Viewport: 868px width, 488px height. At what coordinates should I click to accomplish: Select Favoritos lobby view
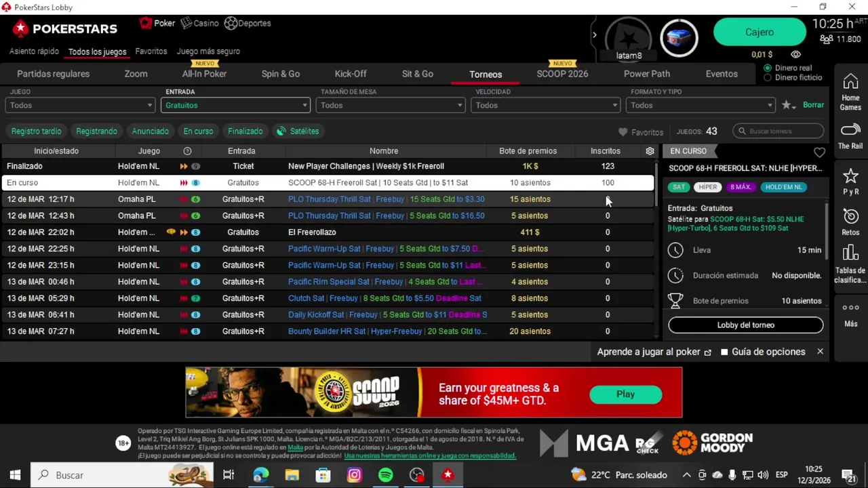(151, 51)
